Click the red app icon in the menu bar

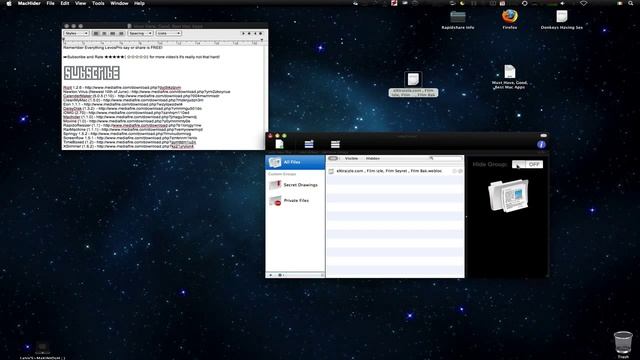394,3
